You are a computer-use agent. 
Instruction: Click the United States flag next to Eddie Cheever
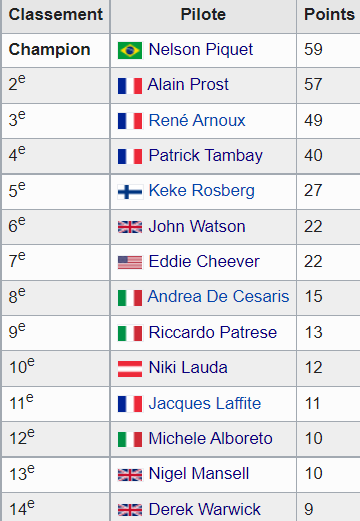[x=130, y=262]
